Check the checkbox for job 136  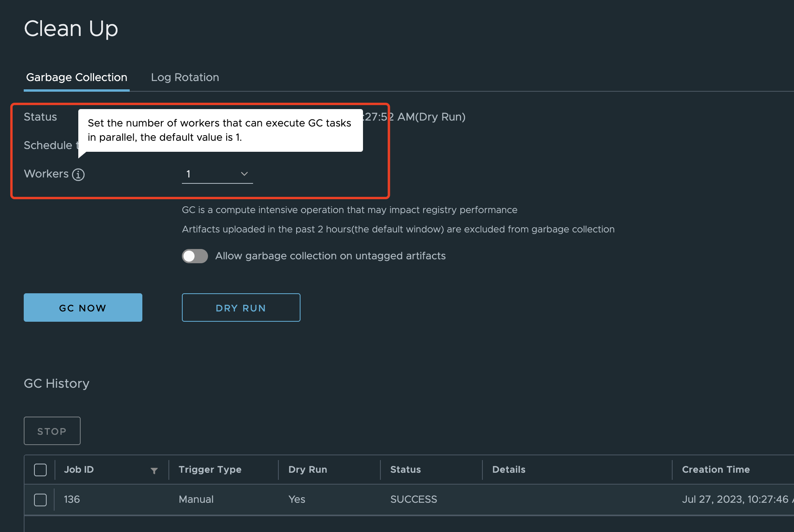click(x=40, y=500)
